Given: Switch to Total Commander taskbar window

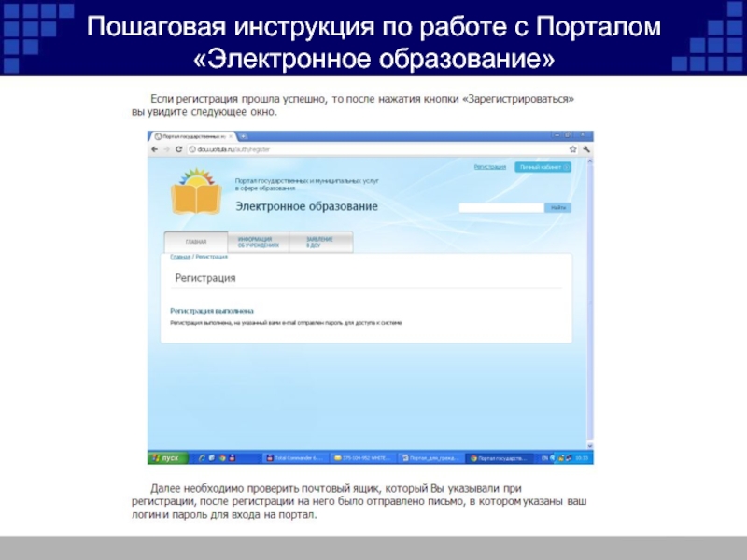Looking at the screenshot, I should click(295, 458).
